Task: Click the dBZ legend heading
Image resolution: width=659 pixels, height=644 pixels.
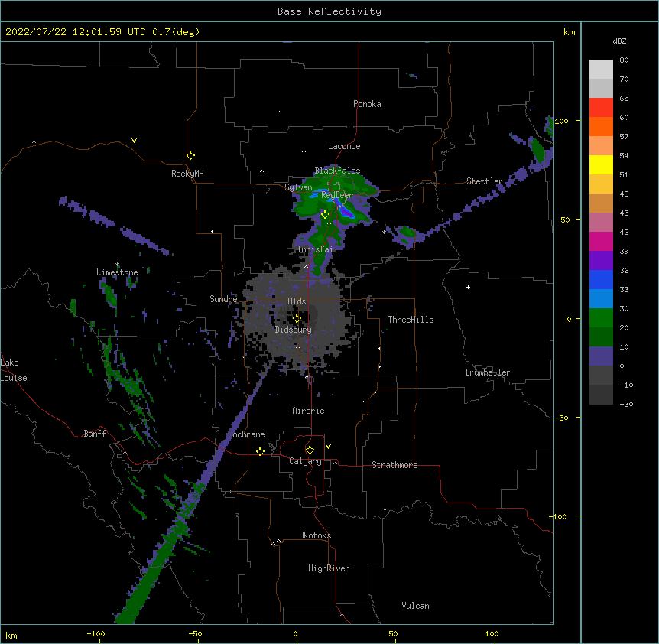Action: click(x=619, y=41)
